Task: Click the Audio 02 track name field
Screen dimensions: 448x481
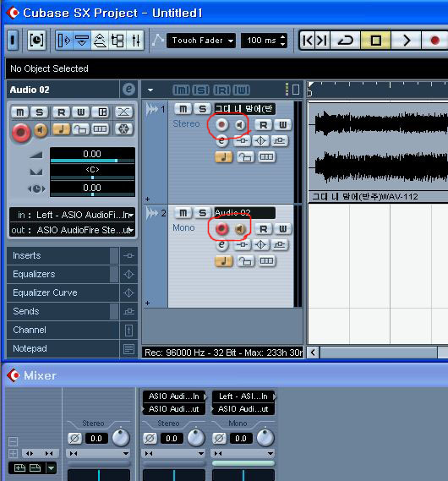Action: 244,212
